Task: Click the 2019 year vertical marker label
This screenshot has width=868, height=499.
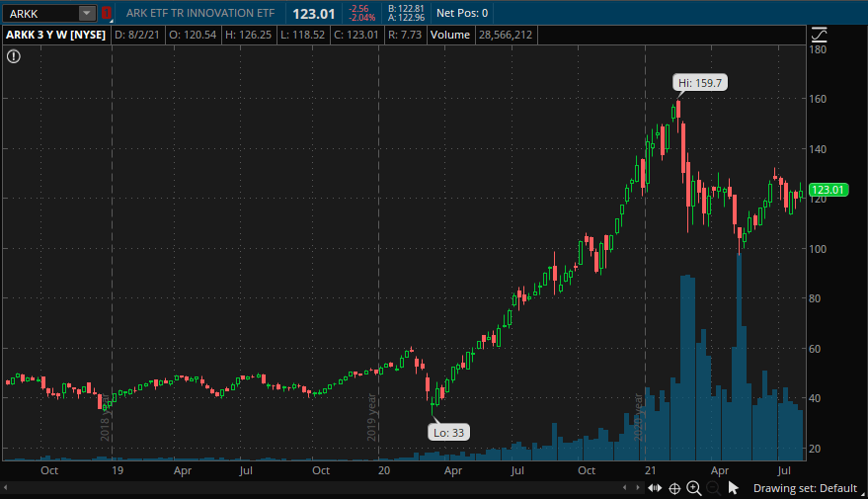Action: (371, 418)
